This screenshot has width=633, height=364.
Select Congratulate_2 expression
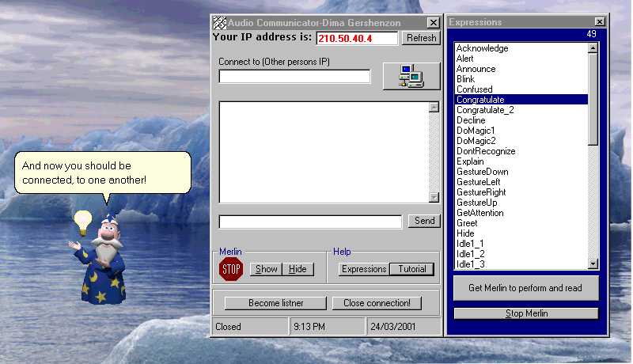coord(521,110)
